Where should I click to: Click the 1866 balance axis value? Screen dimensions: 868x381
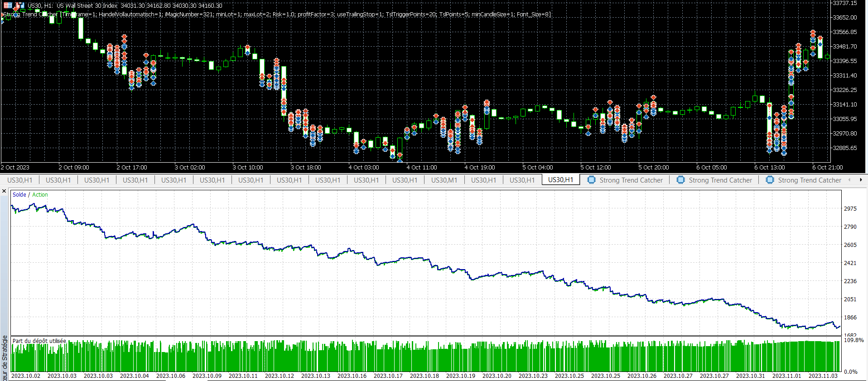[x=850, y=318]
